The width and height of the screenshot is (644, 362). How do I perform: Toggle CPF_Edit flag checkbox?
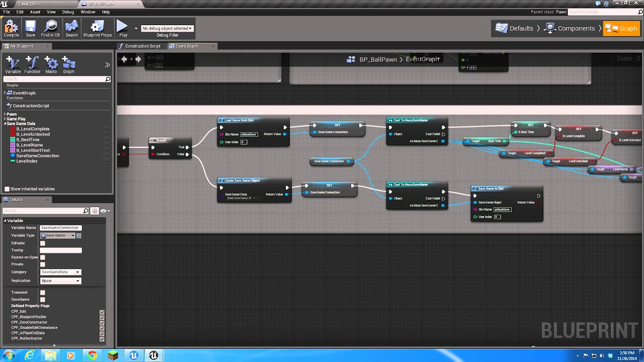click(x=102, y=312)
